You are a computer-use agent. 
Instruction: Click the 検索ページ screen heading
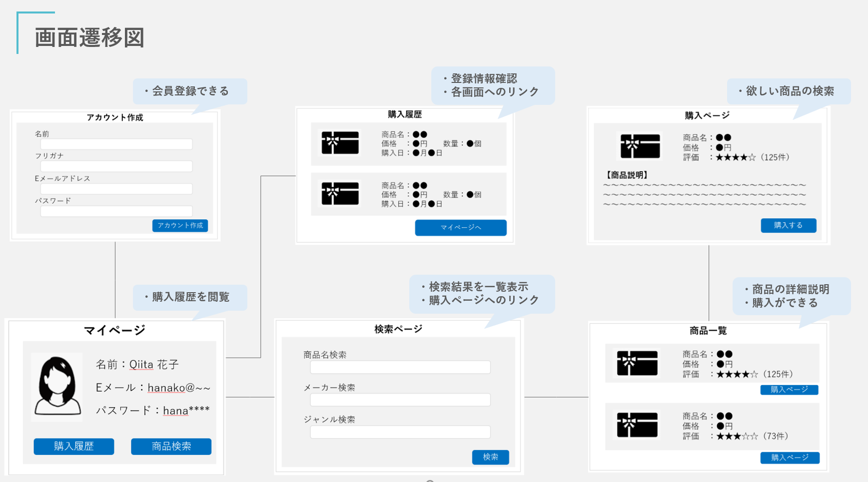pyautogui.click(x=398, y=329)
